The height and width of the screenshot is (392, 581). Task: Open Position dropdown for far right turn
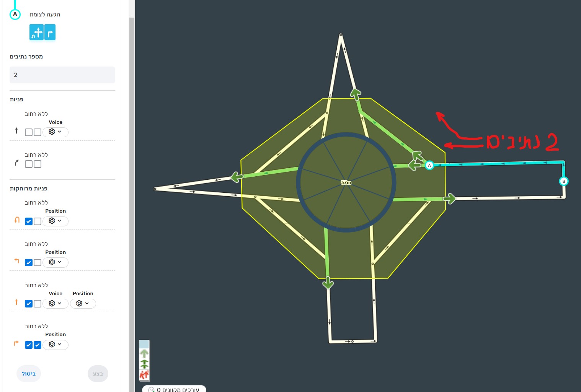click(x=55, y=345)
